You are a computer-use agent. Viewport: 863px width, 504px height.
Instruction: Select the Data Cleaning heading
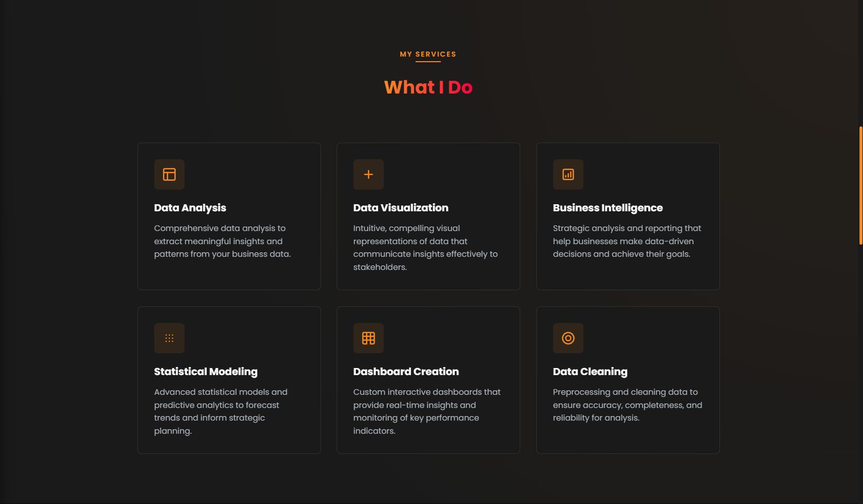[x=590, y=372]
